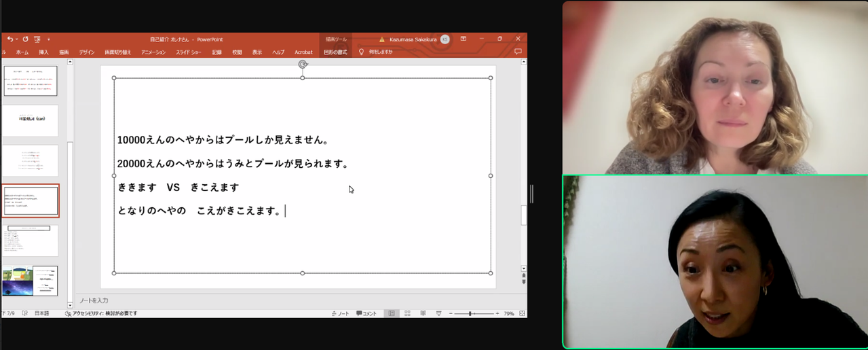The height and width of the screenshot is (350, 868).
Task: Click the lightbulb Tell Me icon
Action: (x=361, y=52)
